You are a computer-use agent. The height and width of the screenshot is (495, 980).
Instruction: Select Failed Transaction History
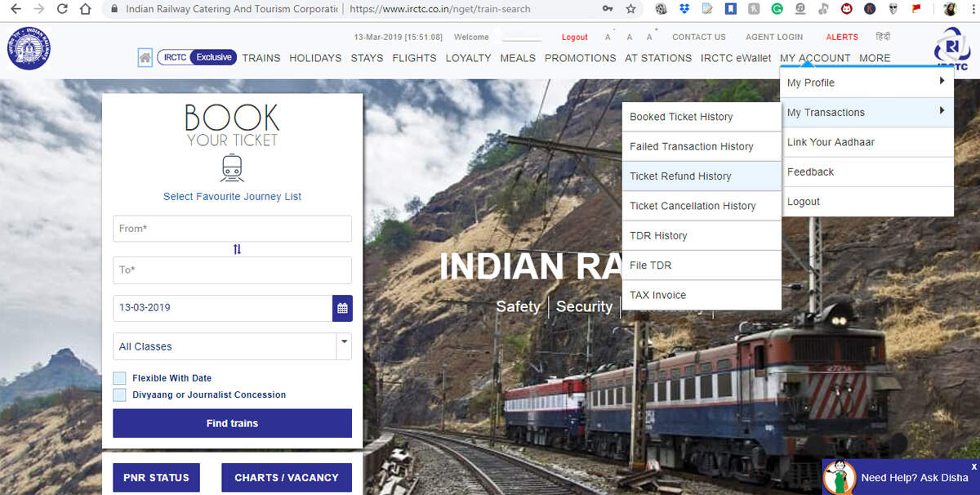[x=702, y=146]
